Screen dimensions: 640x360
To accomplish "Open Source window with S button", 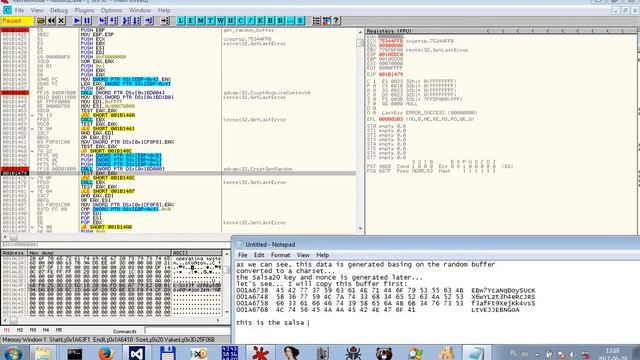I will point(300,20).
